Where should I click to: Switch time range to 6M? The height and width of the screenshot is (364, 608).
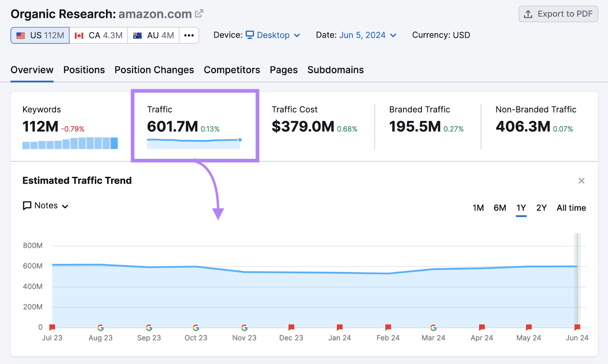coord(500,208)
